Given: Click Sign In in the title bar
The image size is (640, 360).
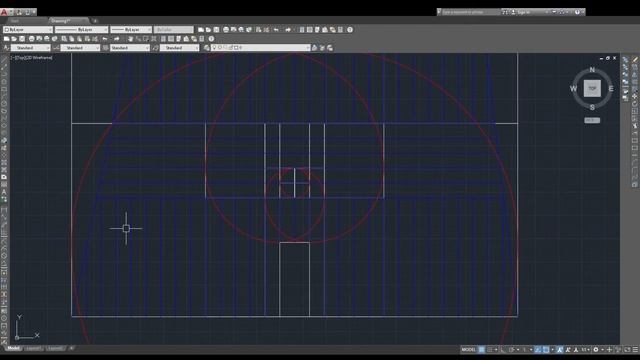Looking at the screenshot, I should point(524,12).
